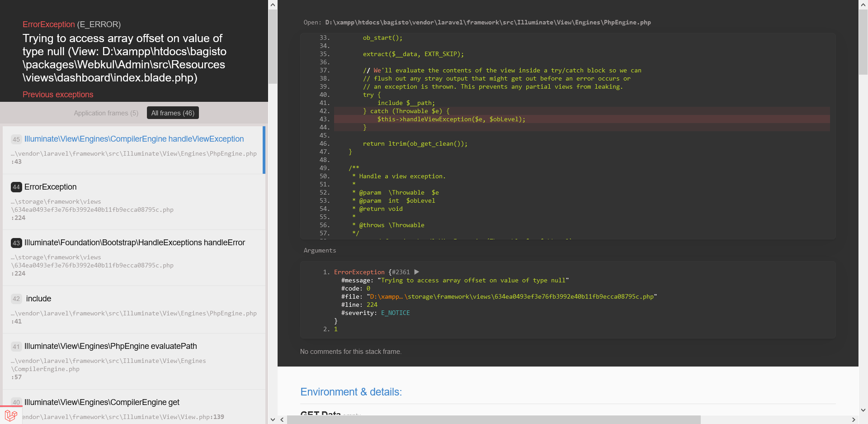The width and height of the screenshot is (868, 424).
Task: Switch to Application frames (5) tab
Action: 106,113
